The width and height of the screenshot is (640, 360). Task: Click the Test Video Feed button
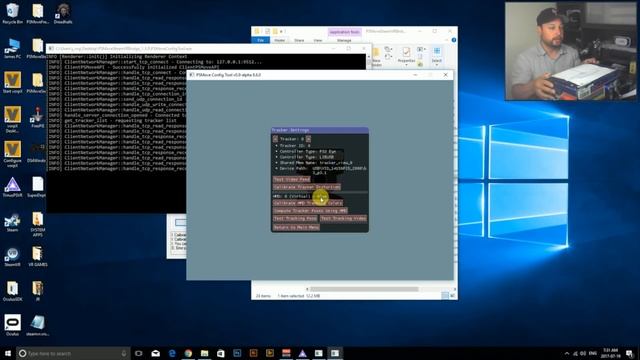coord(292,179)
